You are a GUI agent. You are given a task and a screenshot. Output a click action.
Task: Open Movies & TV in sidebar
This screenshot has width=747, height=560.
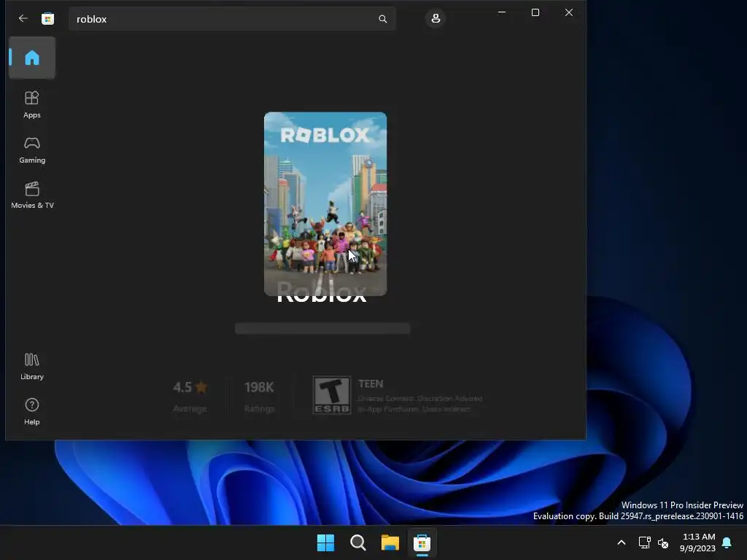click(x=32, y=195)
